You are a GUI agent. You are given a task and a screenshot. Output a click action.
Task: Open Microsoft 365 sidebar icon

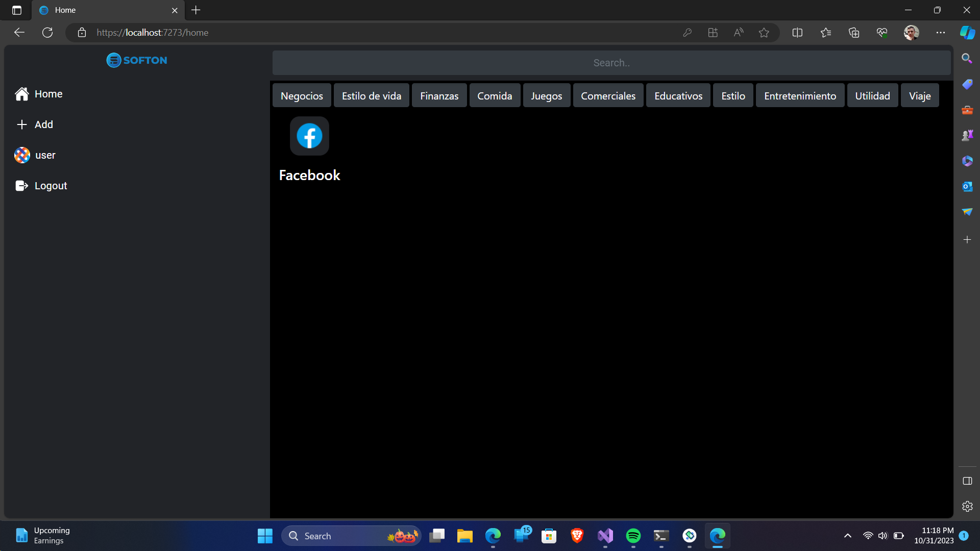967,161
